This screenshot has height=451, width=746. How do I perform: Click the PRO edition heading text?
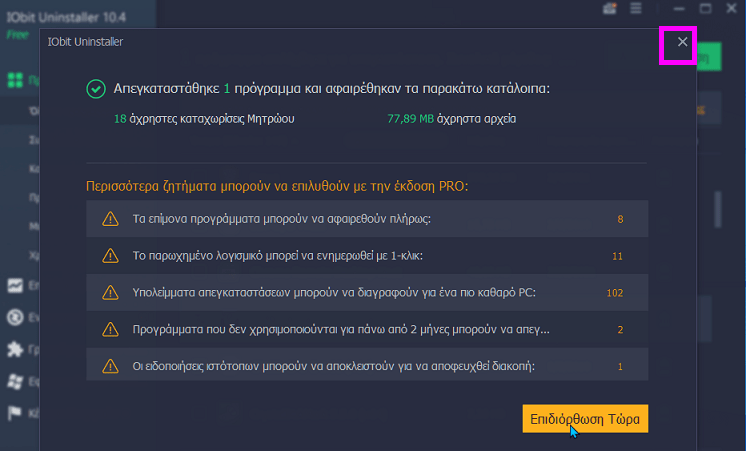[x=277, y=186]
